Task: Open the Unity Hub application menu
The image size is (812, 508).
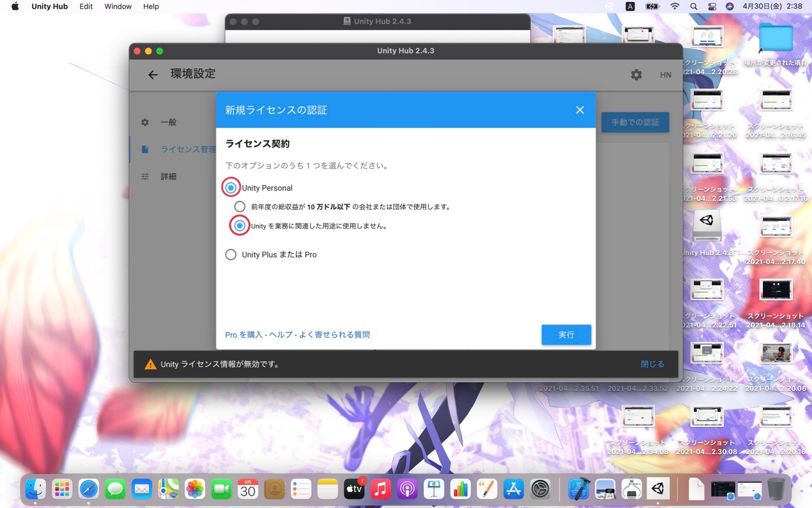Action: pos(49,7)
